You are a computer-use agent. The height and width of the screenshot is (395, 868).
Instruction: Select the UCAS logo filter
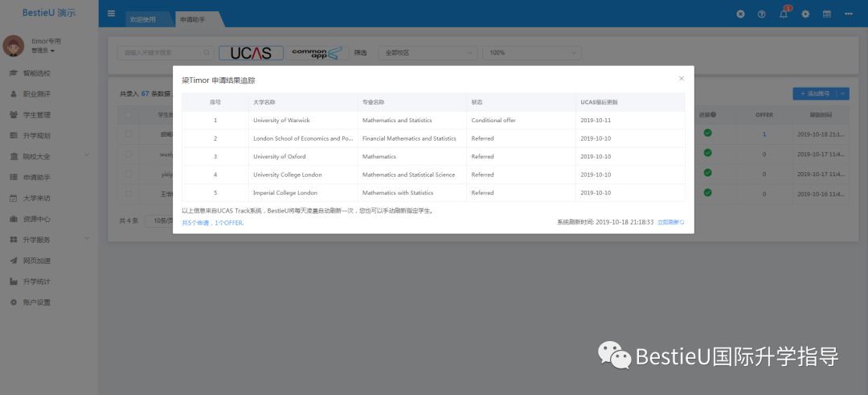(x=251, y=52)
